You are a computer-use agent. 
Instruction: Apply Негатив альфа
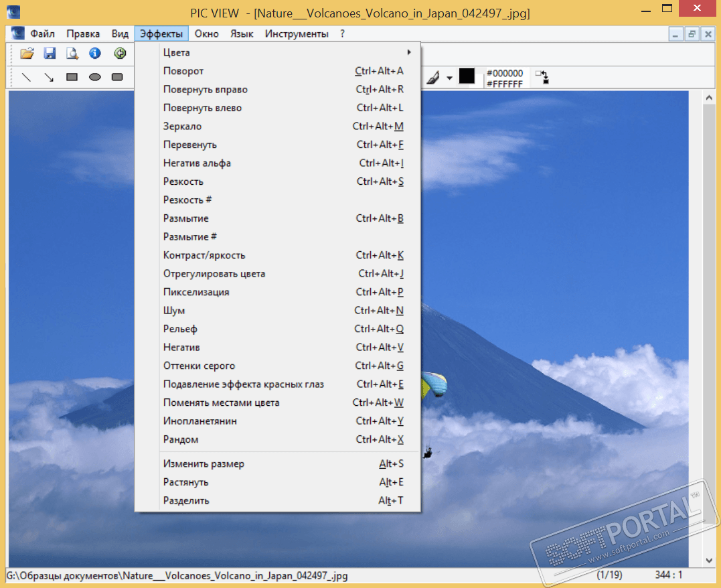pyautogui.click(x=278, y=163)
